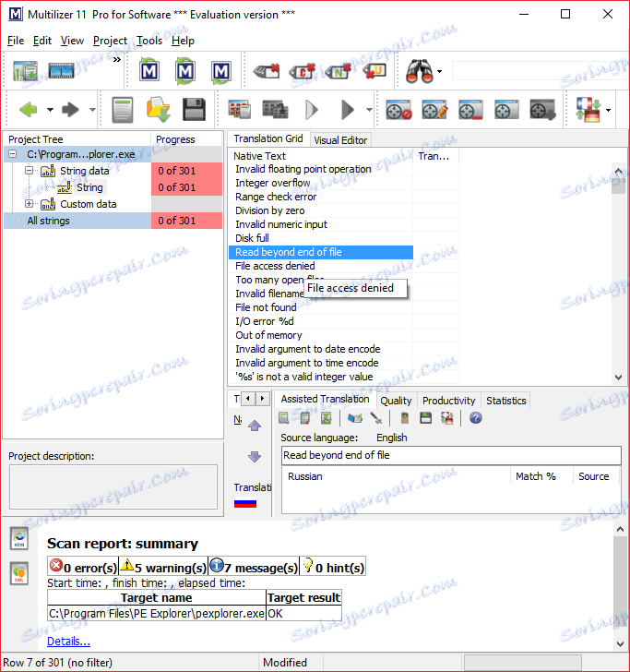The image size is (630, 672).
Task: Click the red C tag icon
Action: click(x=303, y=71)
